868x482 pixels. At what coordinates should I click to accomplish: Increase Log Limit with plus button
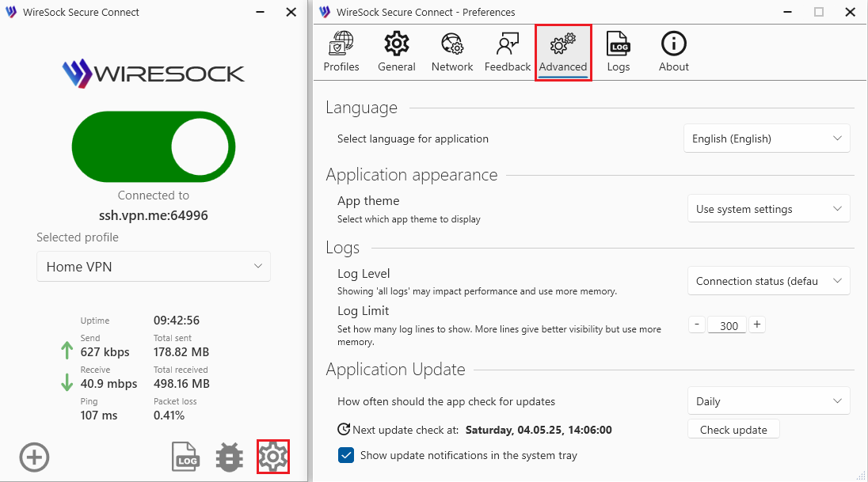[x=757, y=324]
